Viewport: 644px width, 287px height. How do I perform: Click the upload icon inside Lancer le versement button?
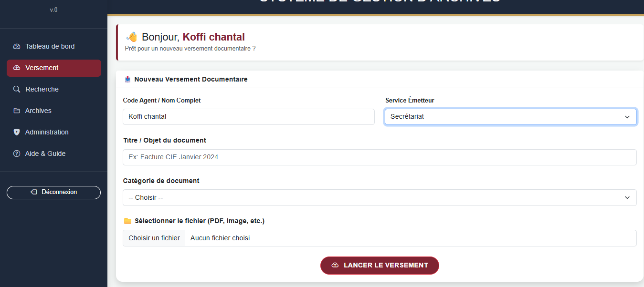pos(335,266)
